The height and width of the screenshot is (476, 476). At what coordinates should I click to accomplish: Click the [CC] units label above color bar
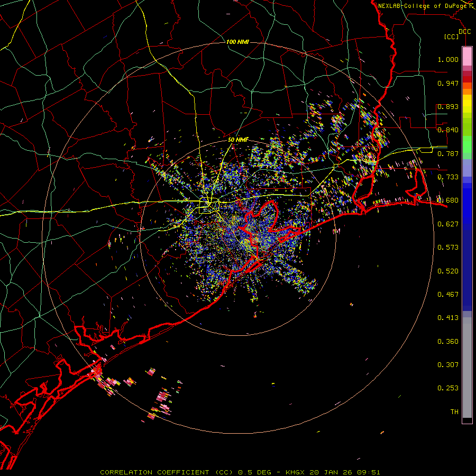click(452, 36)
